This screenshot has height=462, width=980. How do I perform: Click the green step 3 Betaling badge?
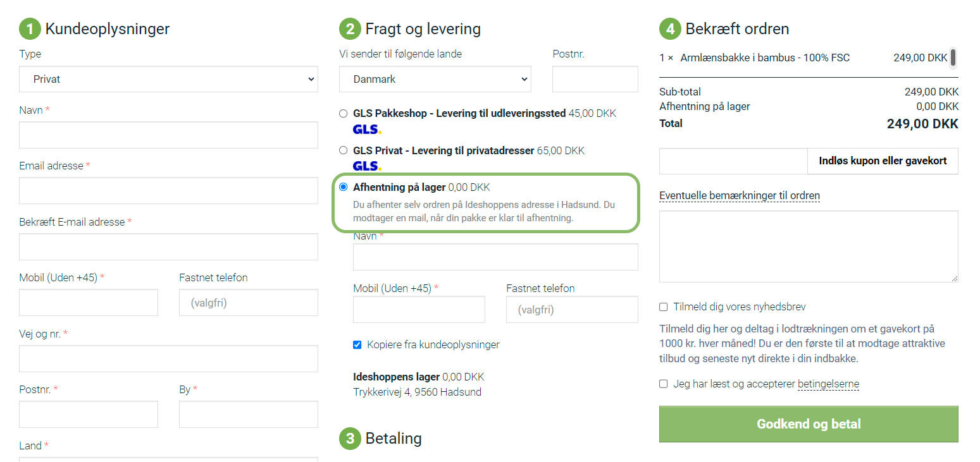pos(350,439)
